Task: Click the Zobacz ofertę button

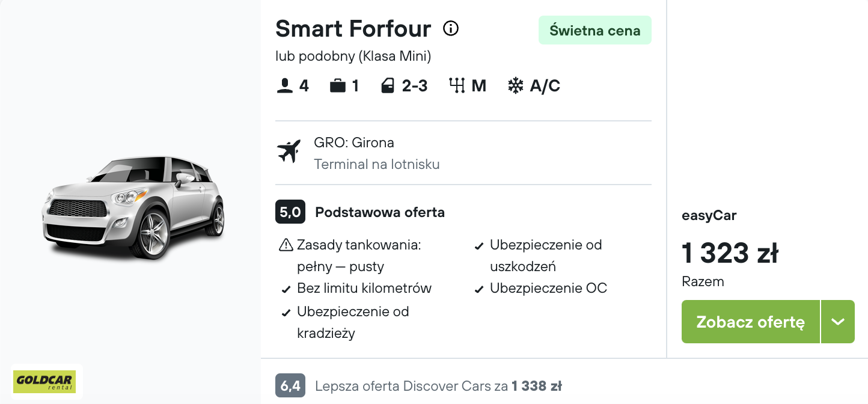Action: point(750,322)
